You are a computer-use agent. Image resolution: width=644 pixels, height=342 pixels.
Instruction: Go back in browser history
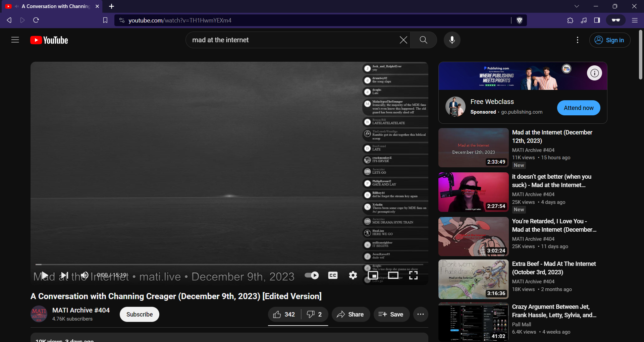tap(9, 20)
